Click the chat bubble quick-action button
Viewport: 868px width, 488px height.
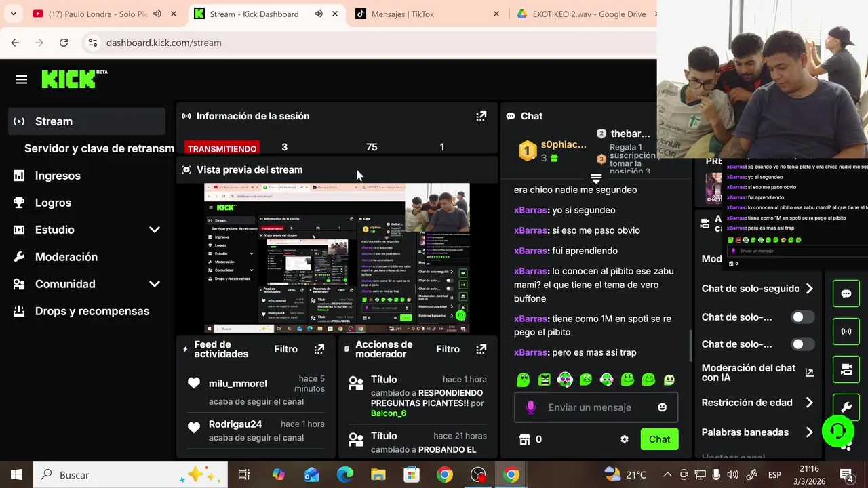click(x=846, y=294)
